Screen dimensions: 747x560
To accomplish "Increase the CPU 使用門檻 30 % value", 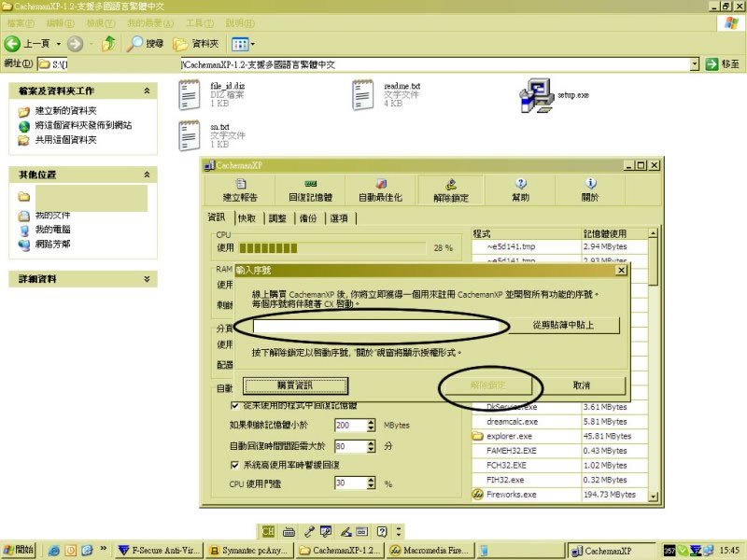I will click(371, 480).
